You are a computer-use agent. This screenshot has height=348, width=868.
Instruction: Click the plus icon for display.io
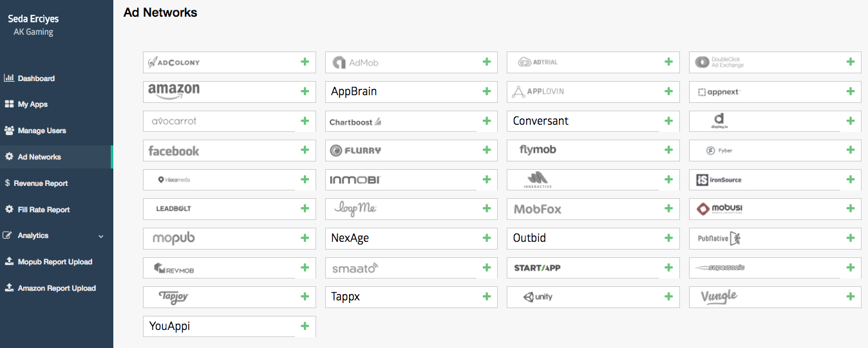point(851,120)
